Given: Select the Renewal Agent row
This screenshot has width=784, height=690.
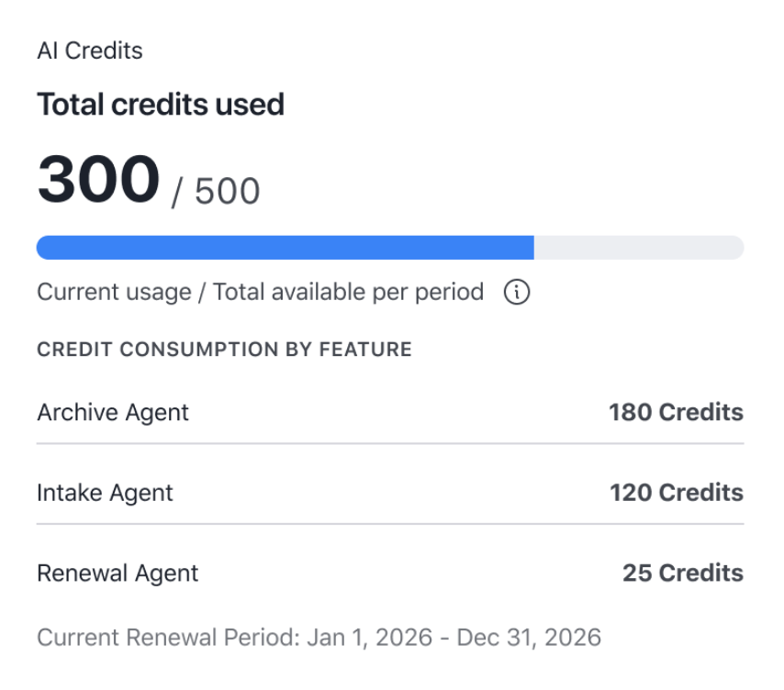Looking at the screenshot, I should [390, 573].
